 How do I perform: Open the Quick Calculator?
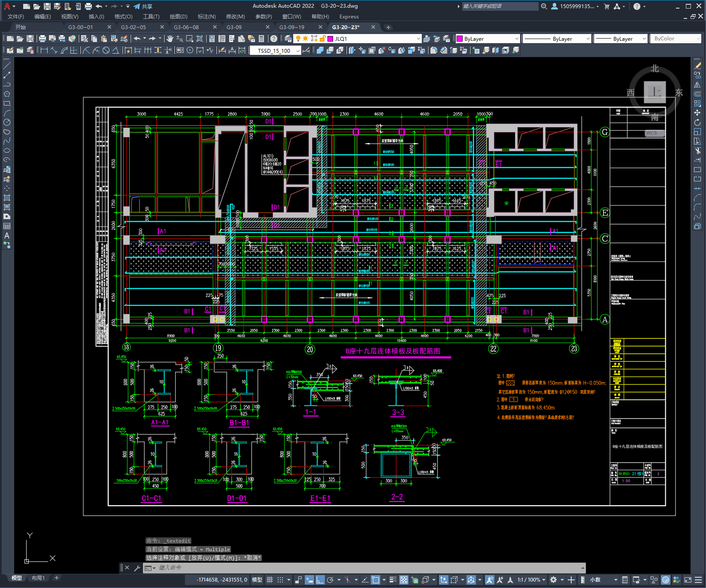click(261, 39)
